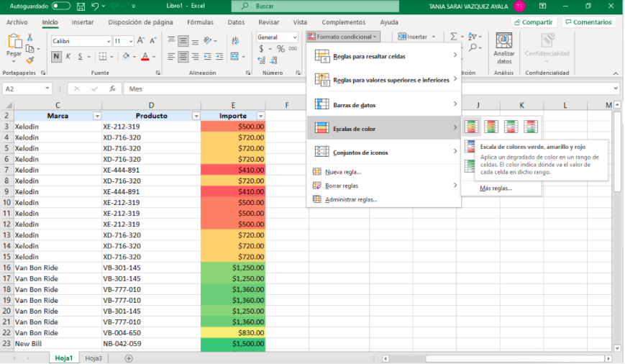
Task: Expand the Fuente group dialog launcher
Action: tap(158, 73)
